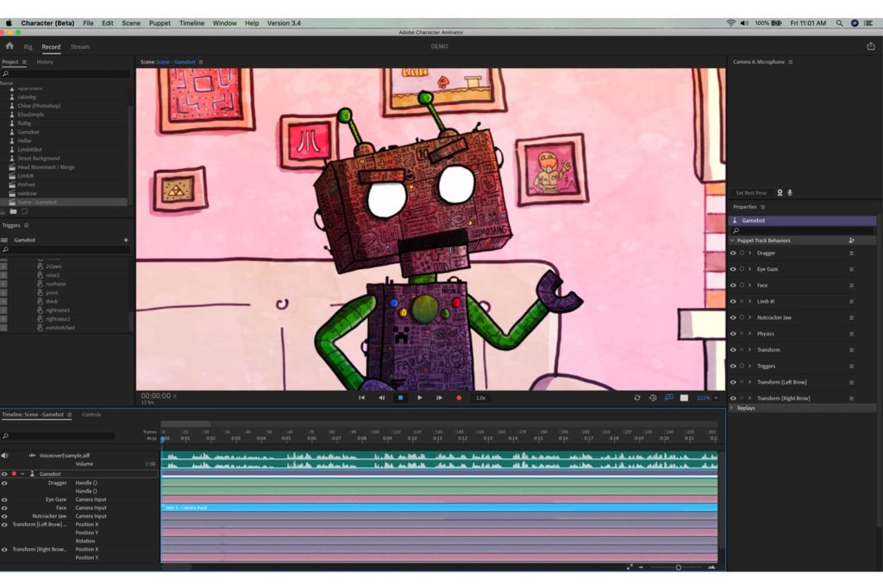Screen dimensions: 883x588
Task: Expand the Triggers behavior parameters
Action: pyautogui.click(x=749, y=366)
